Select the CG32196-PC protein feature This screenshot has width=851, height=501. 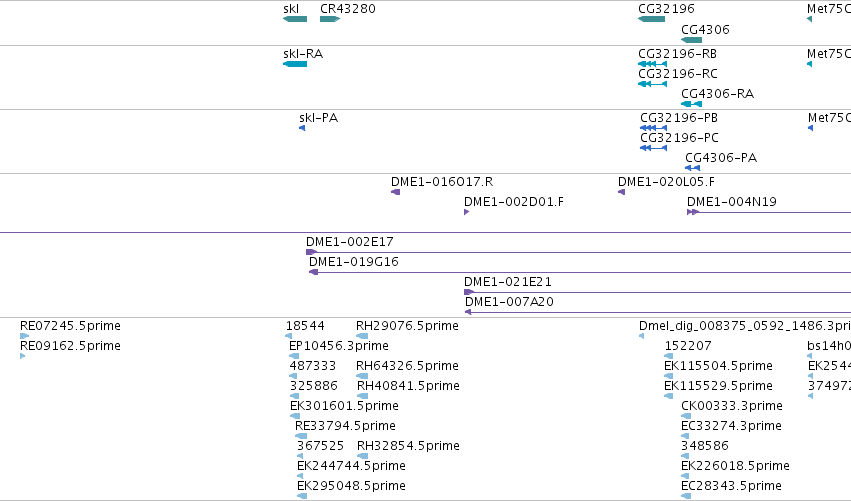pos(653,148)
